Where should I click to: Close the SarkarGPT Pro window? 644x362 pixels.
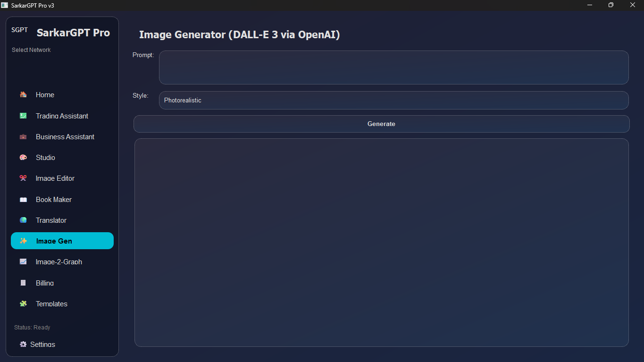[x=633, y=5]
